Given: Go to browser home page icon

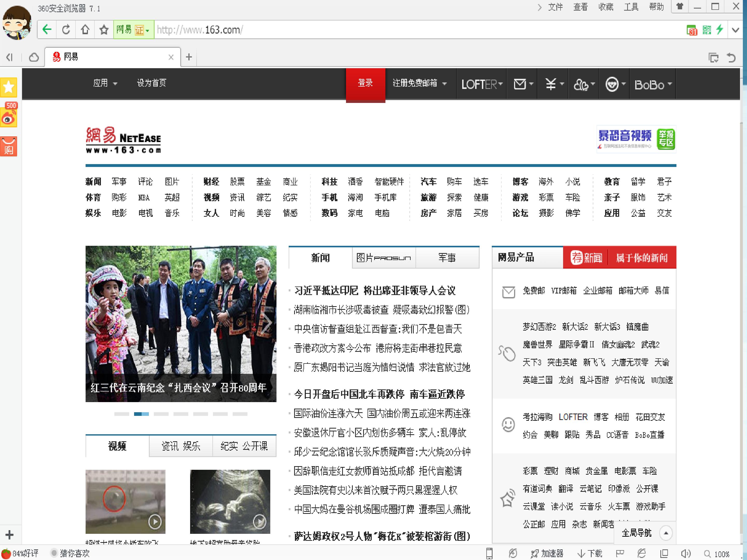Looking at the screenshot, I should coord(85,30).
